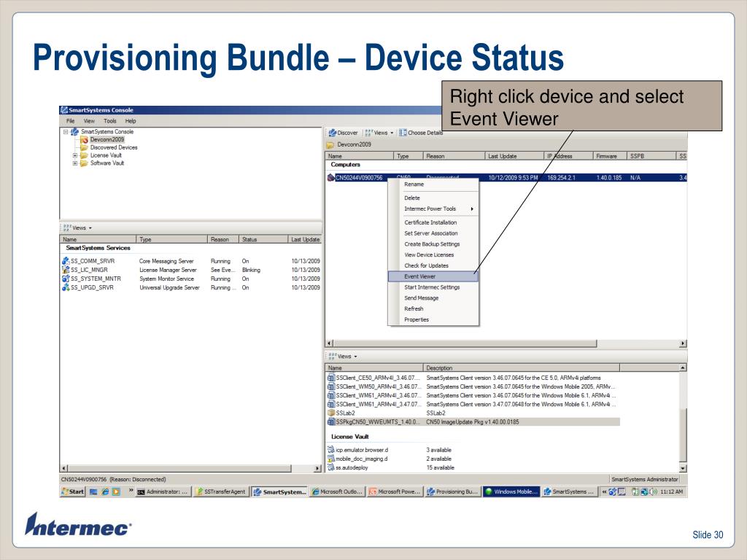Viewport: 747px width, 560px height.
Task: Open Microsoft Outlook from the taskbar
Action: click(337, 492)
